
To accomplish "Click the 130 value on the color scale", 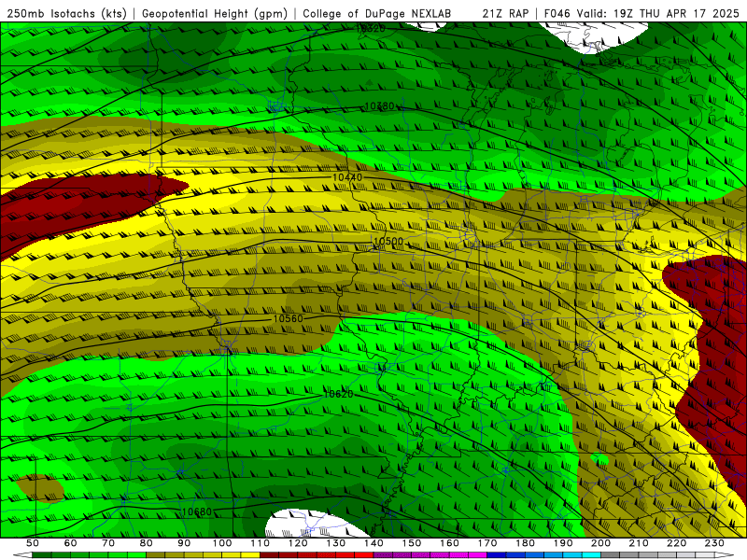I will (336, 543).
